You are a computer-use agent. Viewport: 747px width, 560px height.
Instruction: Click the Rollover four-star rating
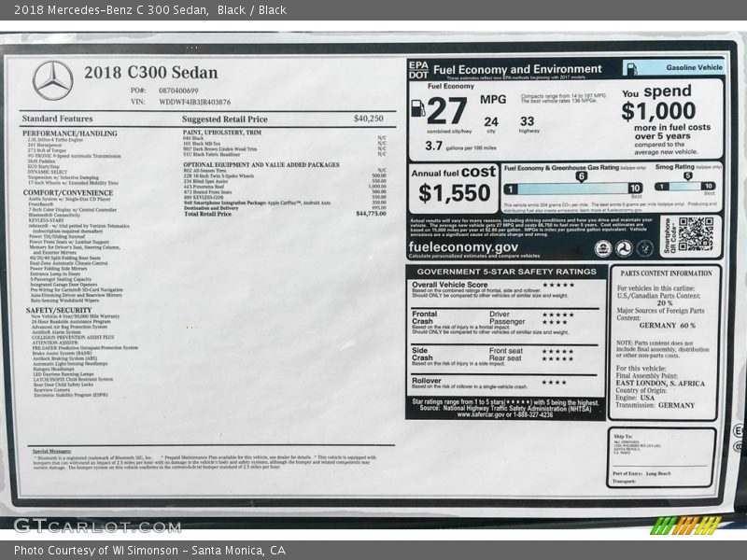[555, 382]
